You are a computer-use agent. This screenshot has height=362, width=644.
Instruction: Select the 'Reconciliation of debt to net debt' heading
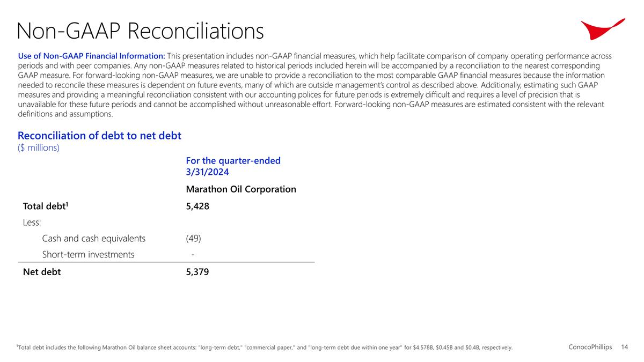(99, 136)
